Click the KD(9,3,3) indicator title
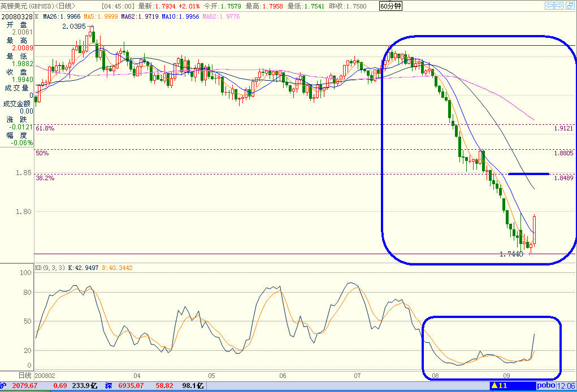577x392 pixels. coord(50,268)
